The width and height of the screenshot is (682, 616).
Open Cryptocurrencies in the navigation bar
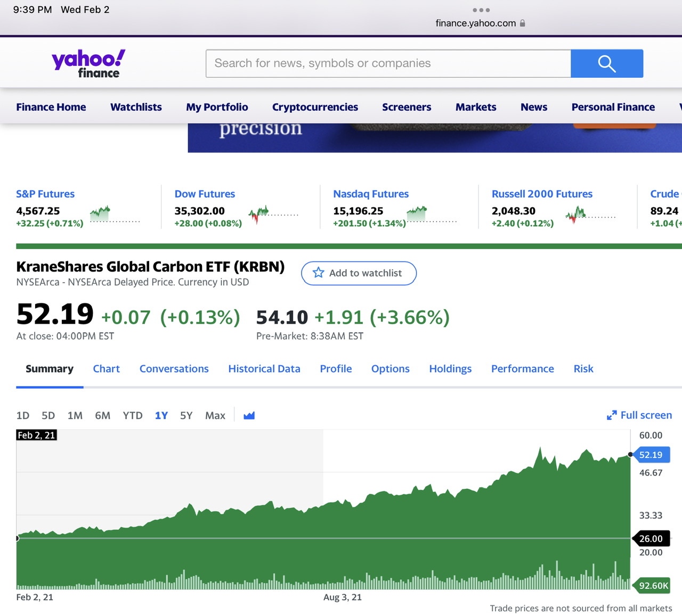[315, 107]
